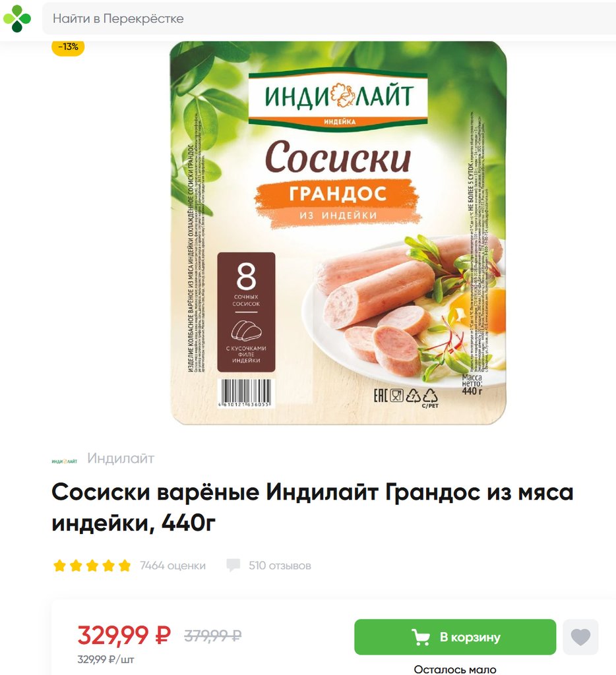Toggle the heart favorite button
This screenshot has width=616, height=675.
click(580, 637)
